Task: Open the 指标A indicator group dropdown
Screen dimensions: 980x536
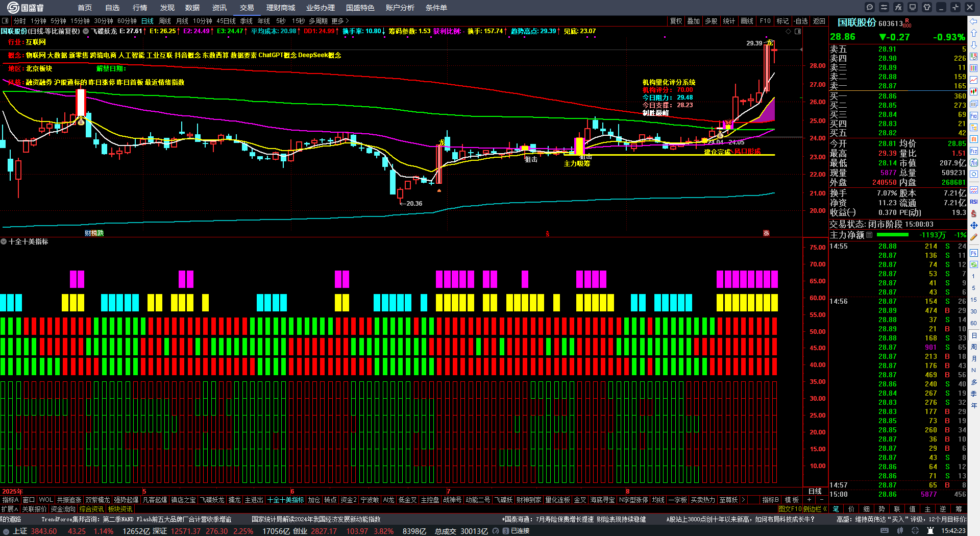Action: [x=11, y=500]
